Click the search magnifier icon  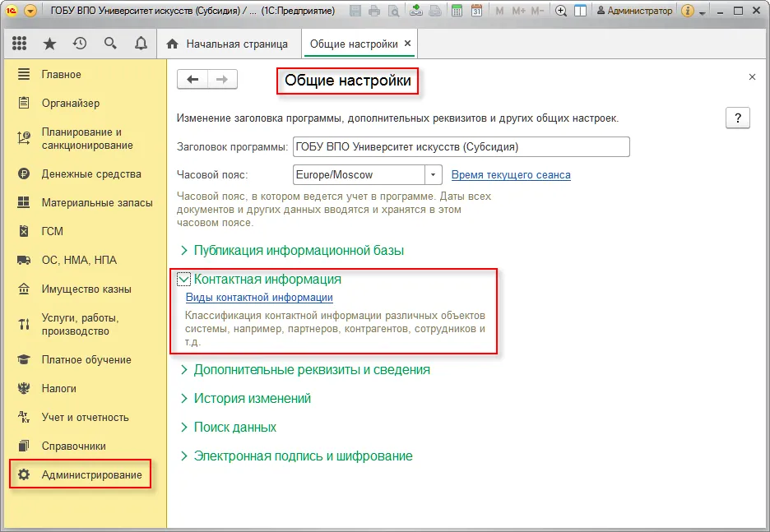coord(110,44)
